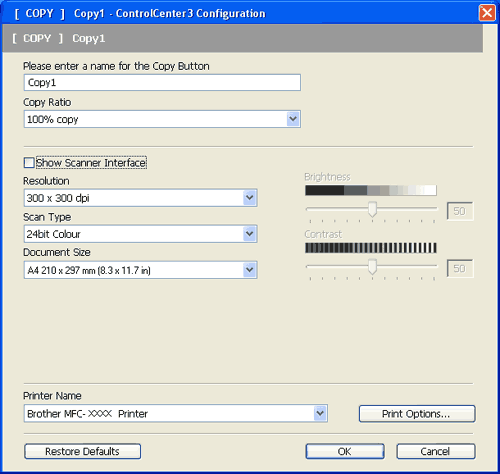Viewport: 500px width, 474px height.
Task: Cancel the Copy configuration dialog
Action: 436,451
